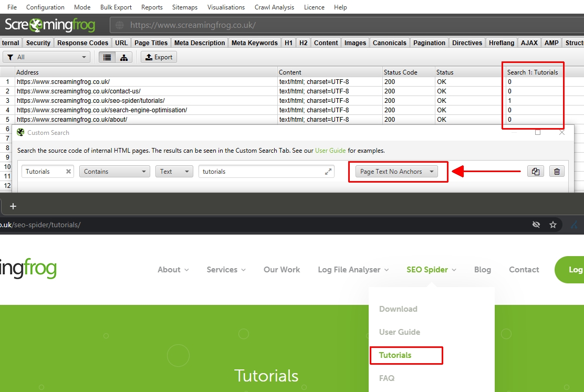This screenshot has height=392, width=584.
Task: Switch to the AJAX tab
Action: [529, 43]
